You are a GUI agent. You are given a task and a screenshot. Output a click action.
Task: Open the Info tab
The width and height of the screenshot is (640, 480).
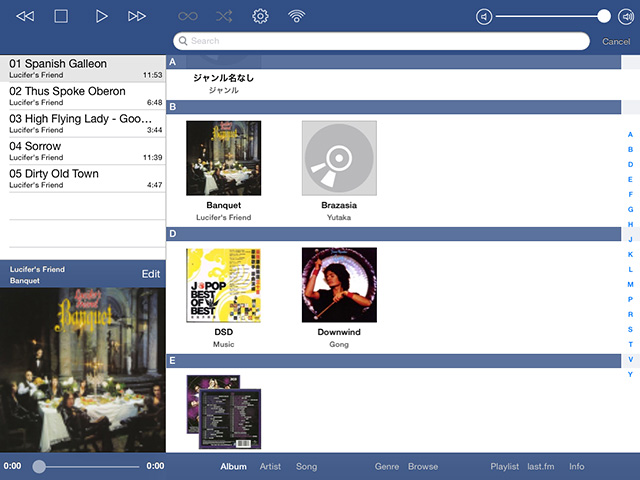[576, 466]
